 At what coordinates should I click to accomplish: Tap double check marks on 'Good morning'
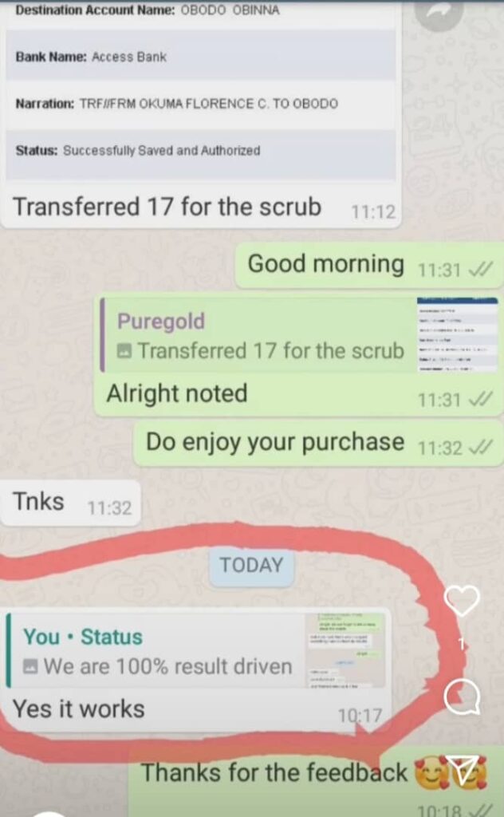pyautogui.click(x=479, y=269)
